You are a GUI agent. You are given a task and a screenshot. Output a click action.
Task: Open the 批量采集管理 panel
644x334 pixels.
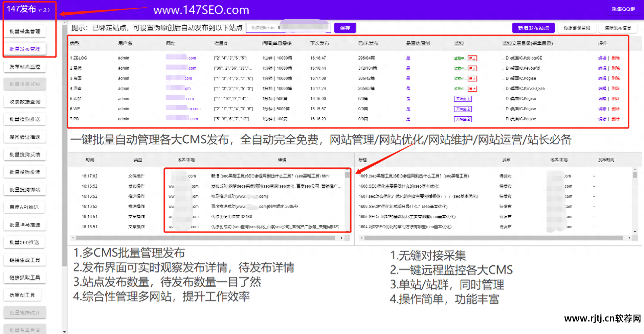pyautogui.click(x=25, y=31)
